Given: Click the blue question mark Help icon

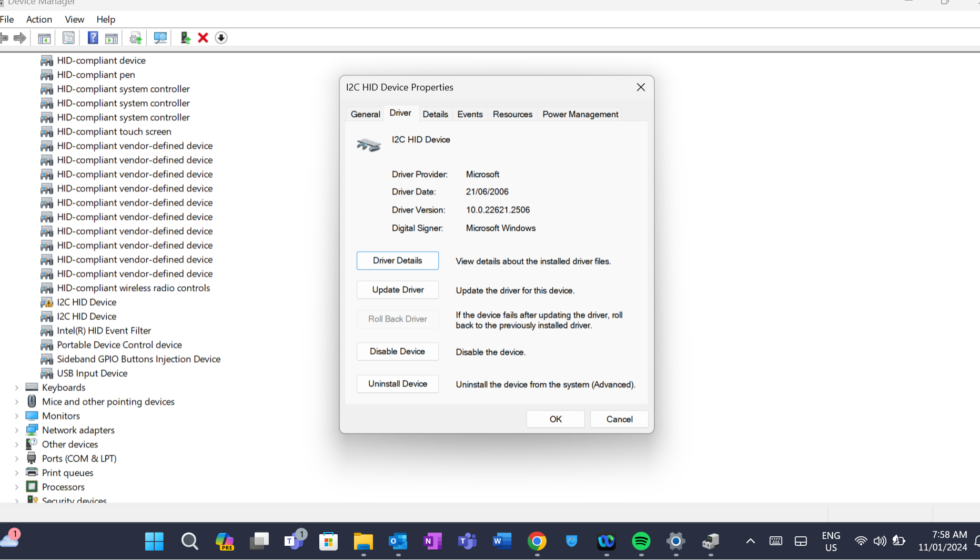Looking at the screenshot, I should click(93, 38).
